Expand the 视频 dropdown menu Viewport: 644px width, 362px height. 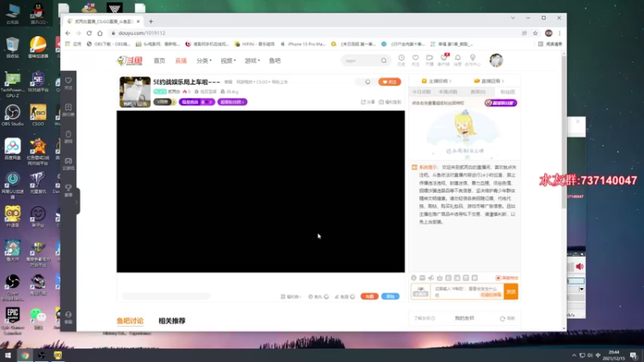pos(228,61)
